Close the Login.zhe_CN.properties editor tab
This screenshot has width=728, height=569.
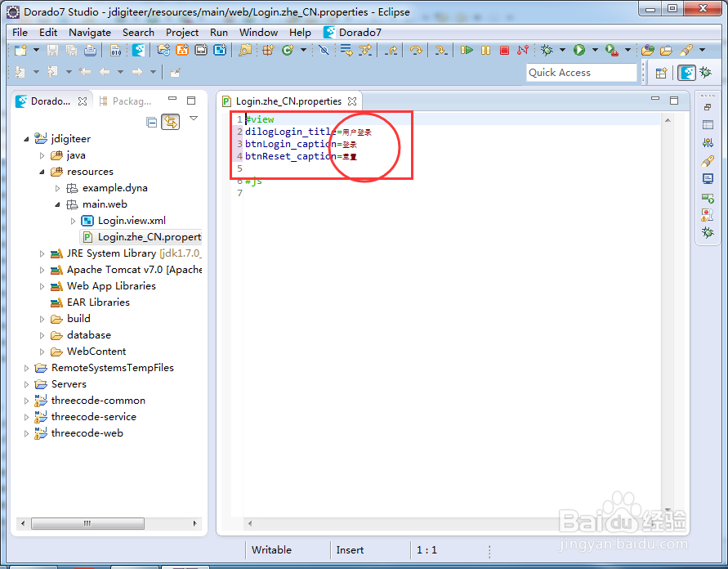pos(352,101)
